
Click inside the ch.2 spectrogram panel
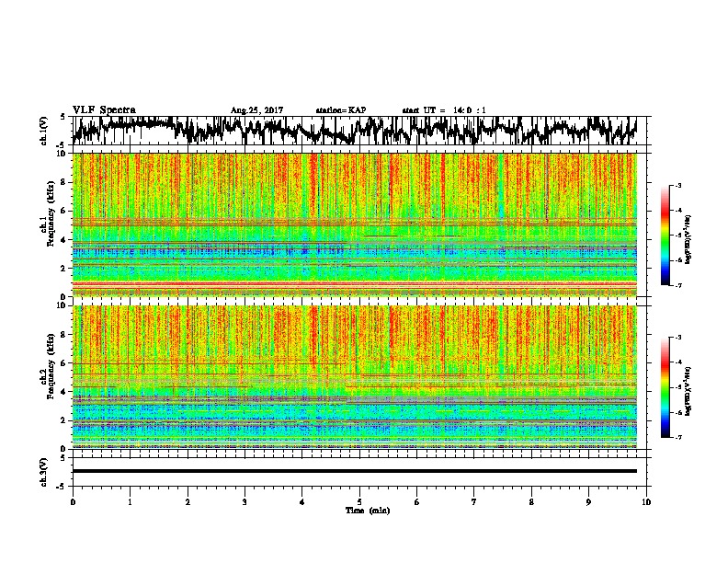coord(355,377)
